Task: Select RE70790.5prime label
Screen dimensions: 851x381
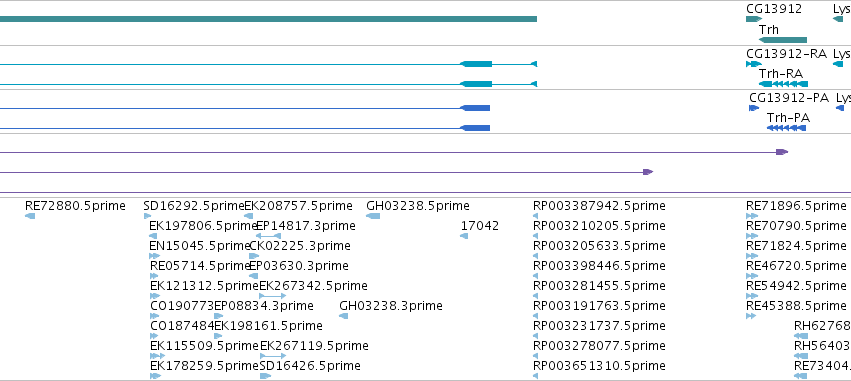Action: [x=796, y=226]
